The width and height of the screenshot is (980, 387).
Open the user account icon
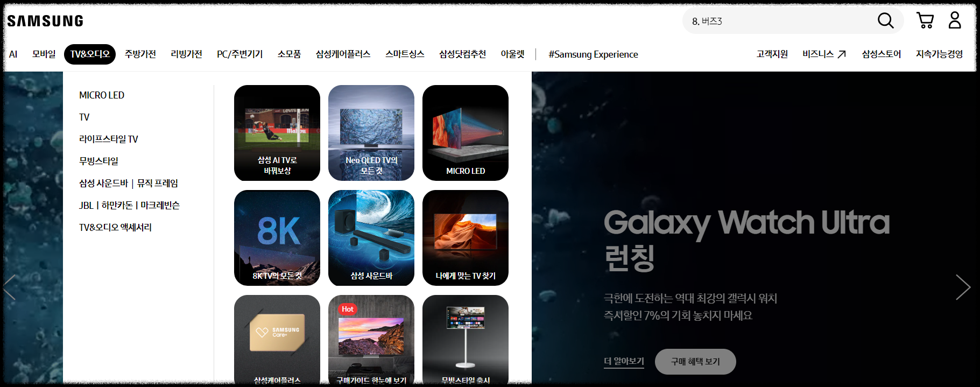[955, 20]
